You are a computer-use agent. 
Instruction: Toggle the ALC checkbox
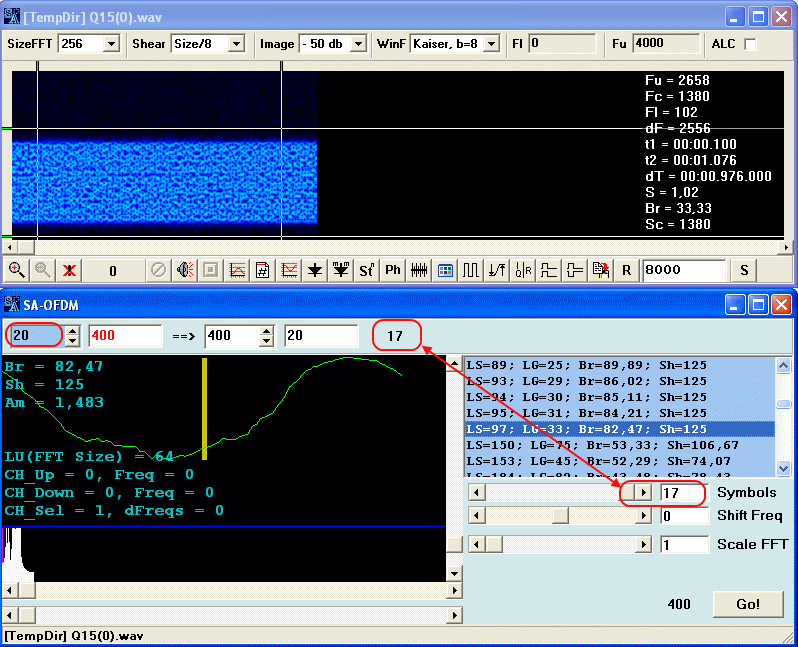pyautogui.click(x=750, y=44)
